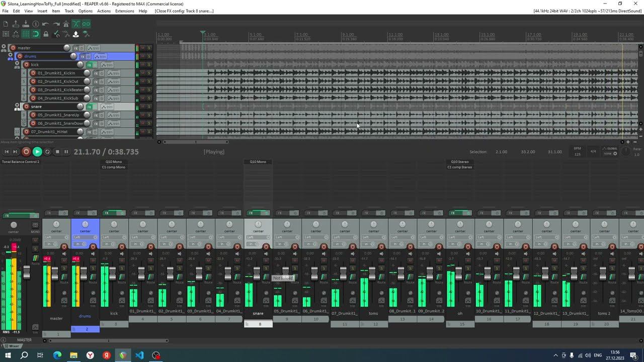Viewport: 644px width, 362px height.
Task: Open C1 comp Mono plugin on kick strip
Action: point(114,167)
